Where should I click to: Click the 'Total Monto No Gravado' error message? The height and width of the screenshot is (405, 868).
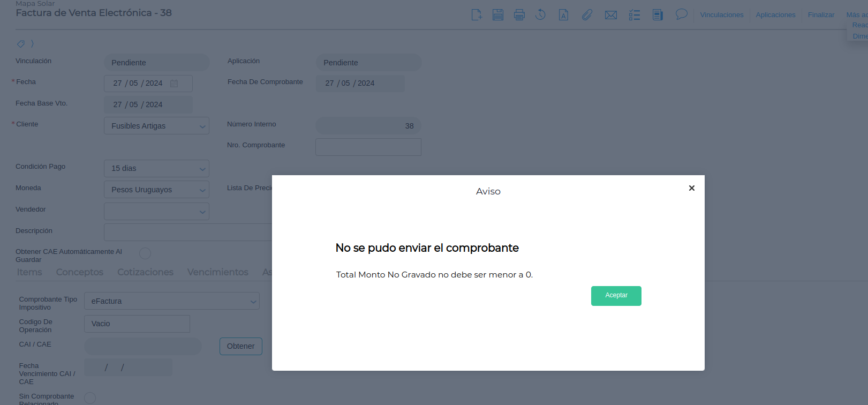(x=434, y=275)
